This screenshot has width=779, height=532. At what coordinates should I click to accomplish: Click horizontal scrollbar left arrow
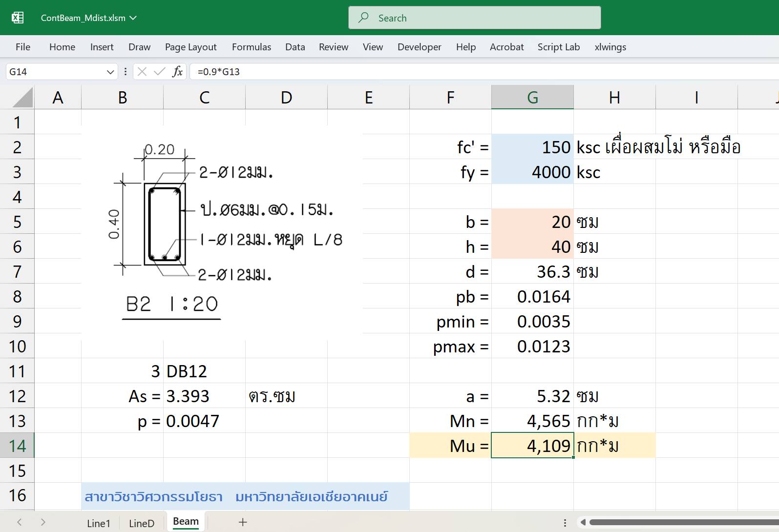[583, 522]
